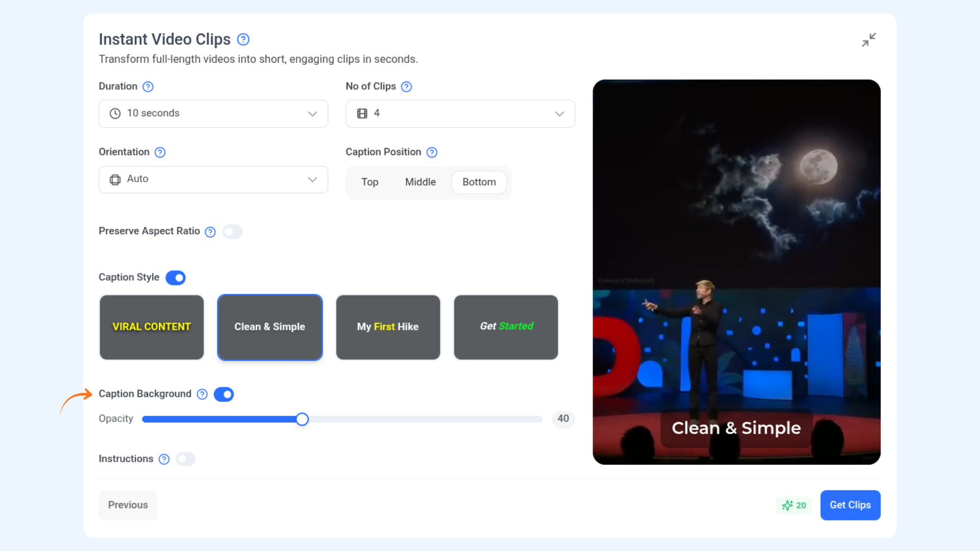This screenshot has height=551, width=980.
Task: Click the Duration help icon
Action: pyautogui.click(x=148, y=87)
